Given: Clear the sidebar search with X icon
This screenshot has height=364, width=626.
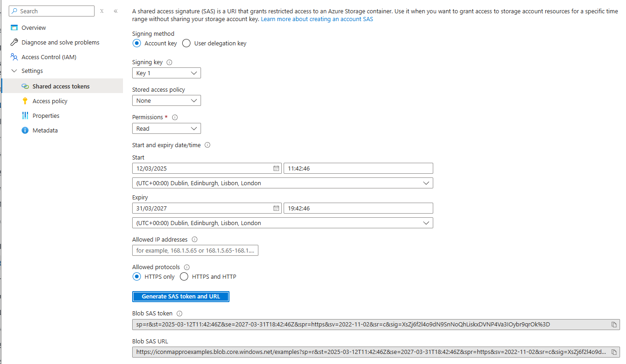Looking at the screenshot, I should (x=102, y=11).
